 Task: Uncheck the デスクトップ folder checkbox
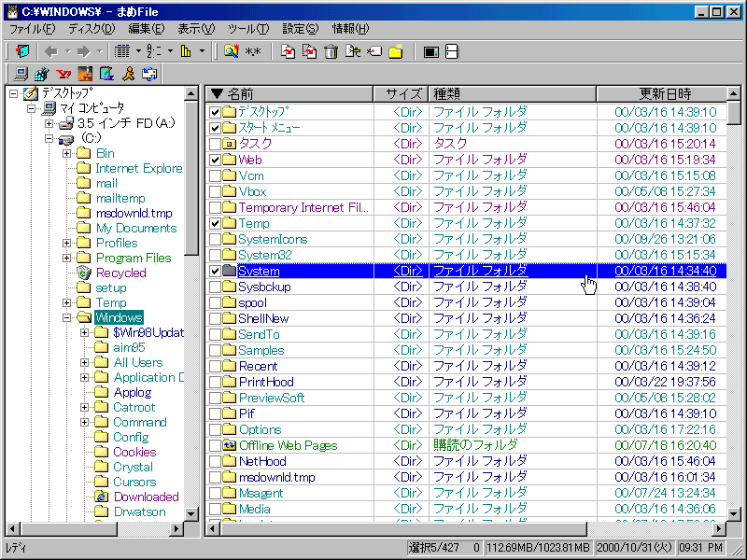[215, 112]
